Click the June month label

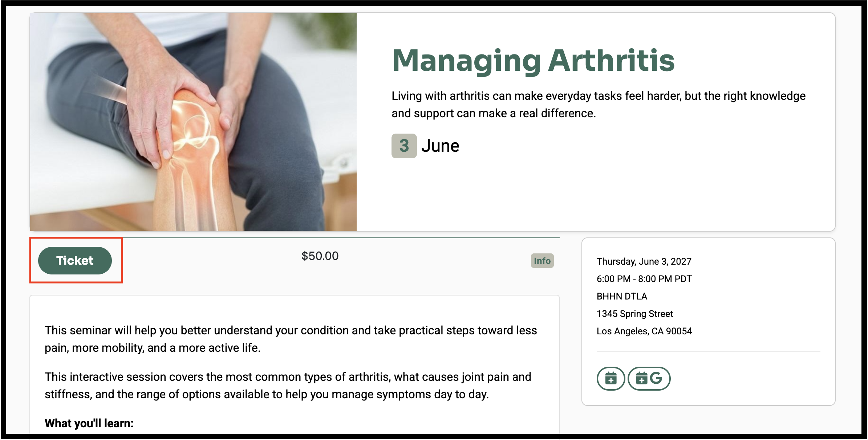[440, 146]
